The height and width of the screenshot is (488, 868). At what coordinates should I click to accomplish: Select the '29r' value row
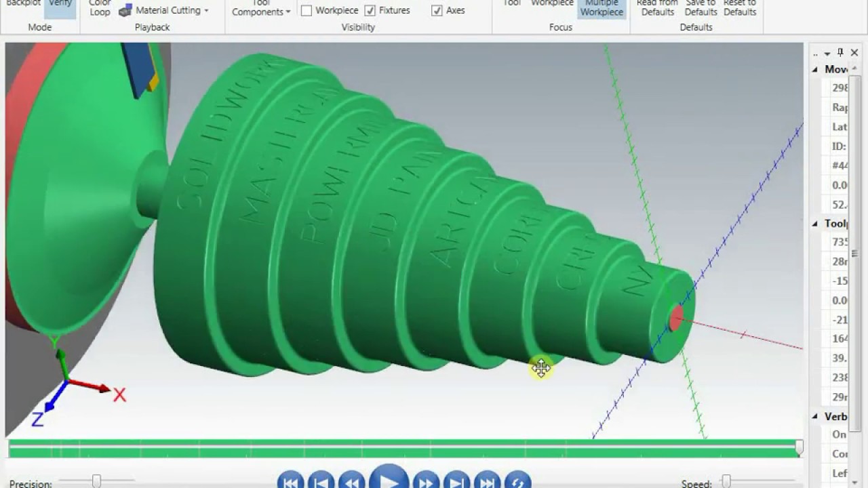[x=836, y=396]
